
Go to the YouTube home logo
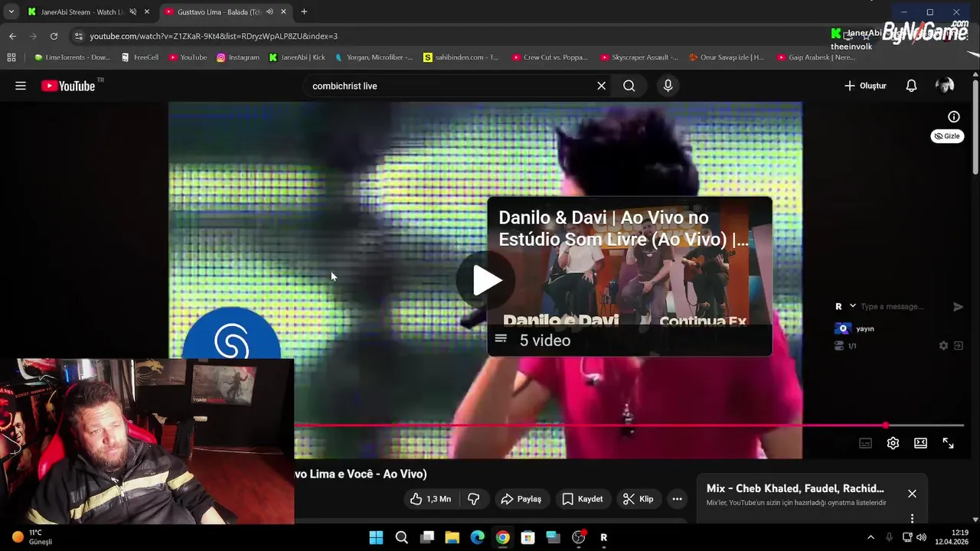pos(69,86)
